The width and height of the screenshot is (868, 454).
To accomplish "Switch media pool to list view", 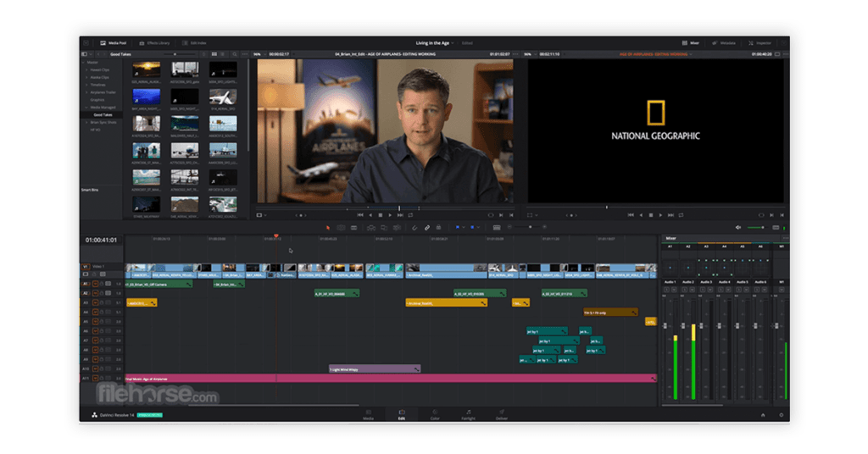I will coord(223,54).
